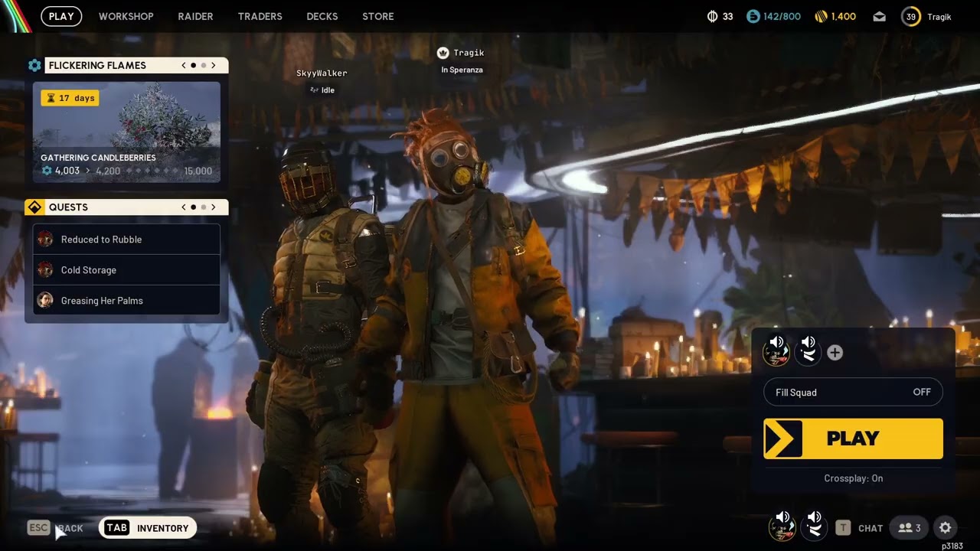
Task: Visit the Store tab
Action: pyautogui.click(x=378, y=16)
